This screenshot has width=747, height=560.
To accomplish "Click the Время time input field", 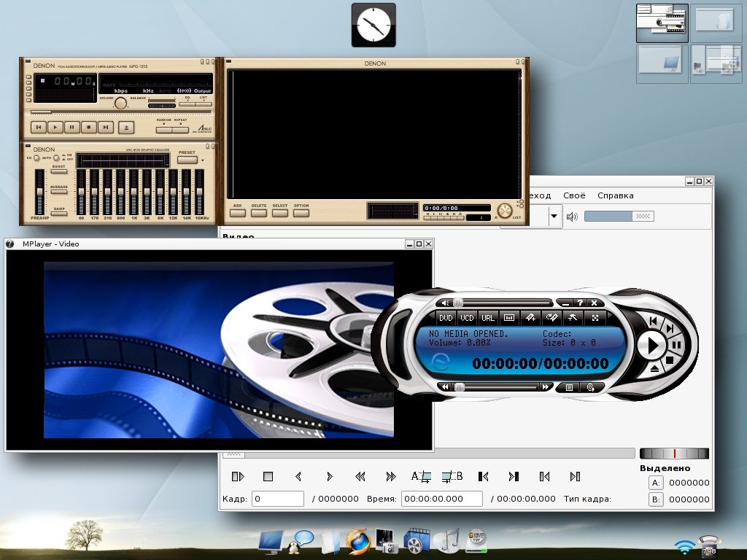I will coord(441,499).
